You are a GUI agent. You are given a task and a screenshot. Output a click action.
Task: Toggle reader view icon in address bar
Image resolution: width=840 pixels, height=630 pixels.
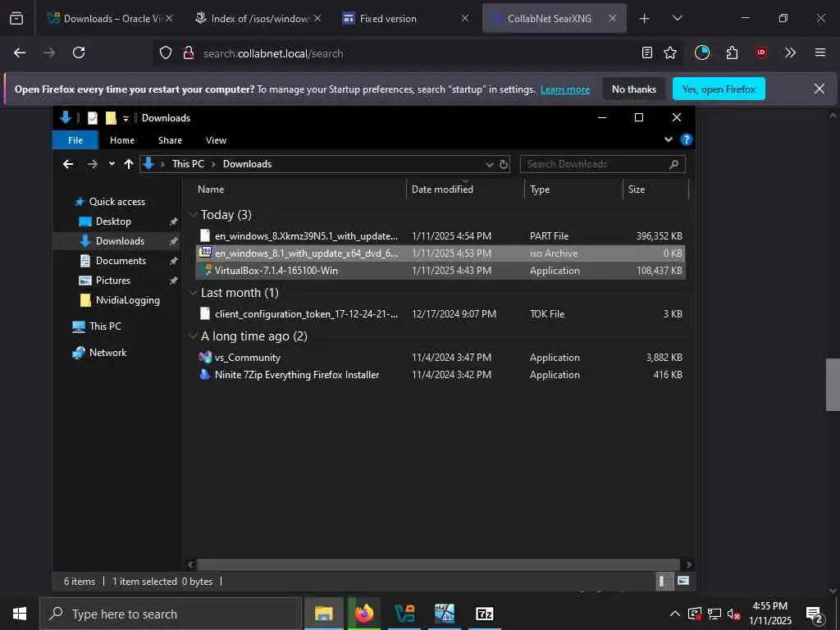647,52
